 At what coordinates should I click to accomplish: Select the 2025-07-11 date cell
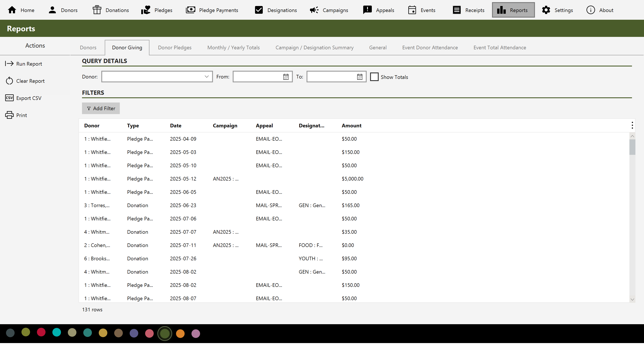point(183,245)
